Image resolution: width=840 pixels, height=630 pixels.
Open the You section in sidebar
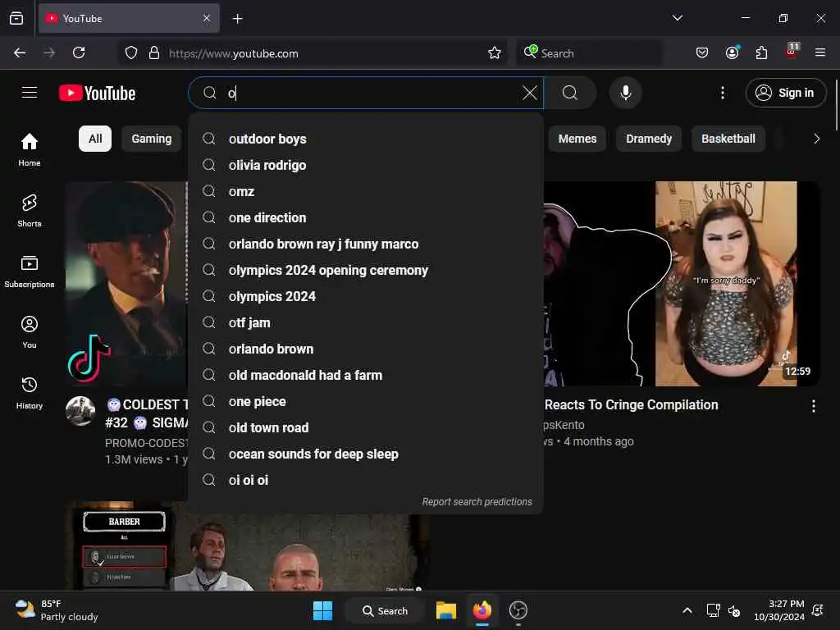tap(30, 332)
